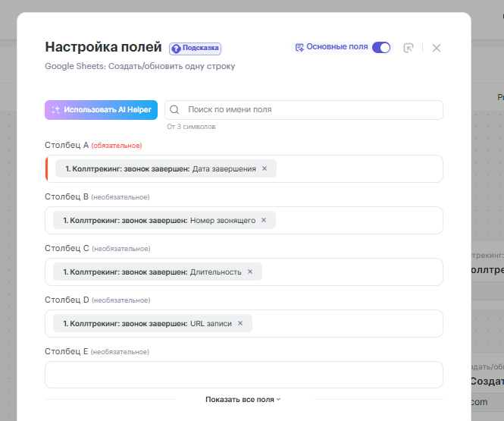Click the magnifier icon in search field
This screenshot has height=421, width=504.
click(175, 110)
